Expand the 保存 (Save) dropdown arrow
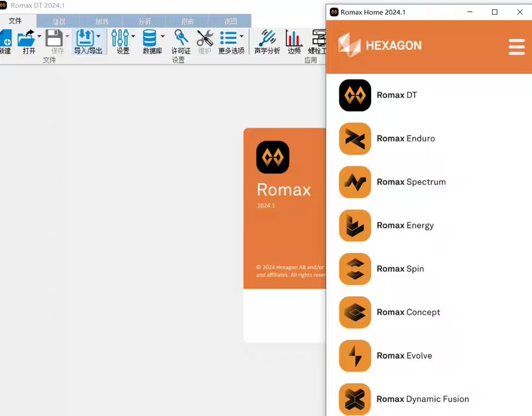The width and height of the screenshot is (532, 416). 67,36
